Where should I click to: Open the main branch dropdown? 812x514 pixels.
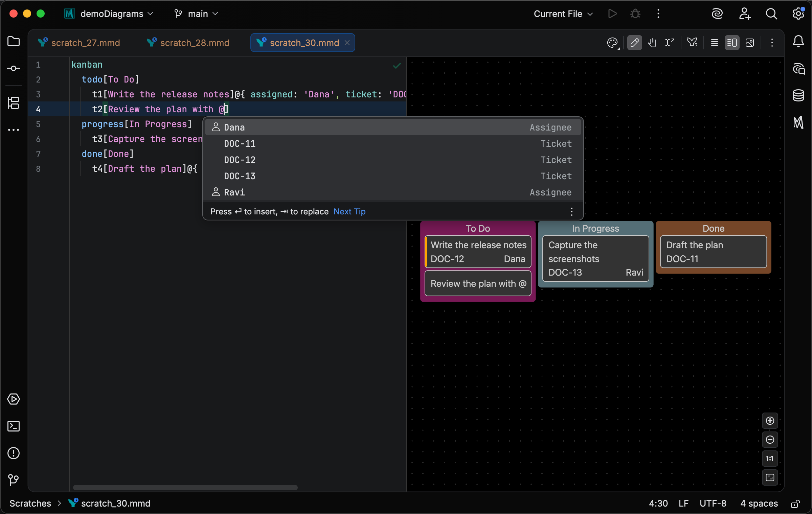(x=196, y=14)
